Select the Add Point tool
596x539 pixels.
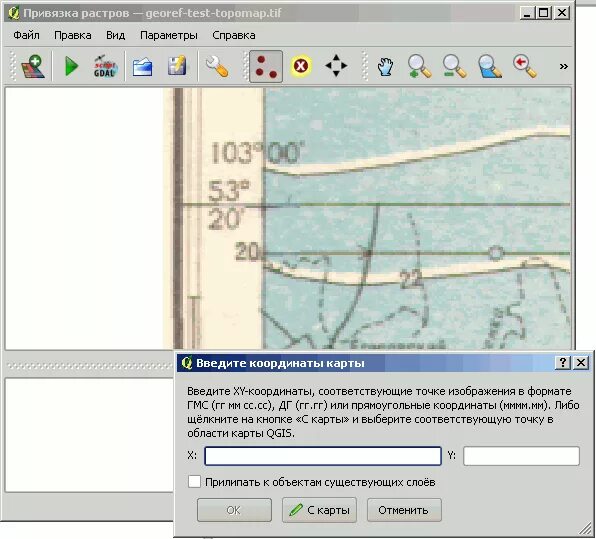[266, 67]
